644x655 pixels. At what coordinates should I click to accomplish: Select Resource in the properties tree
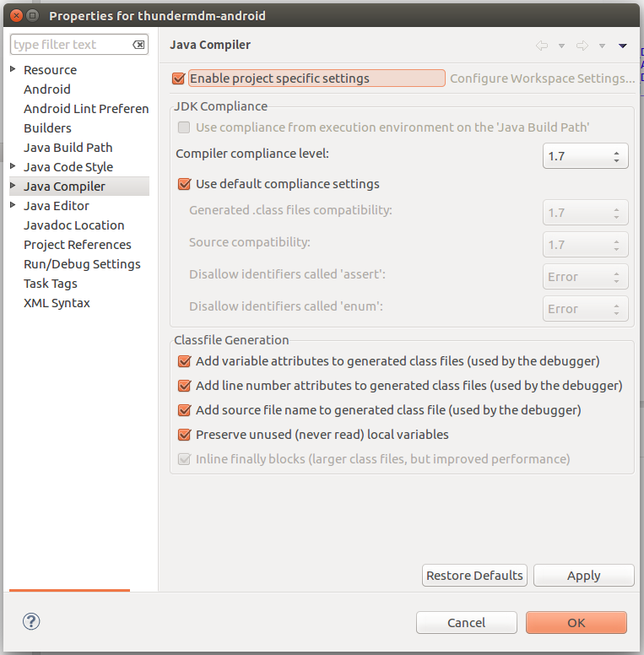point(50,70)
